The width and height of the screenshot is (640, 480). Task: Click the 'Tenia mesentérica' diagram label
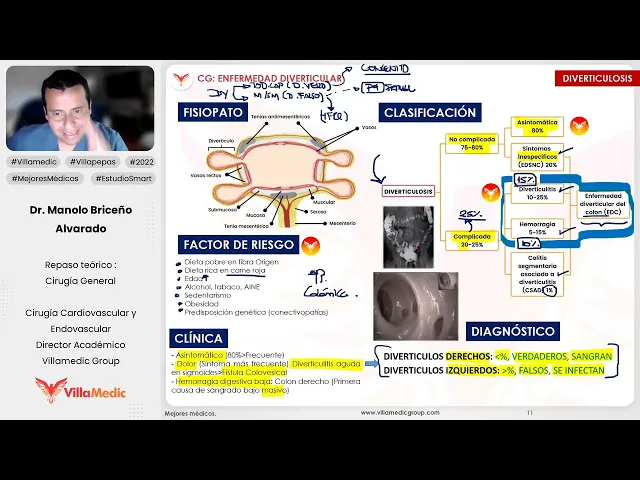pos(246,226)
